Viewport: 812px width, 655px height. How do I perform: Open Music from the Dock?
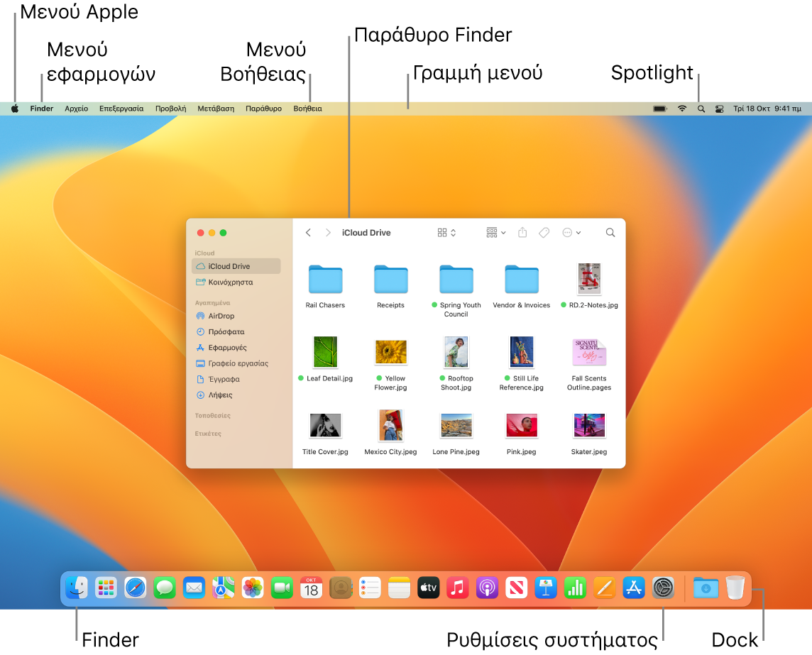coord(458,588)
